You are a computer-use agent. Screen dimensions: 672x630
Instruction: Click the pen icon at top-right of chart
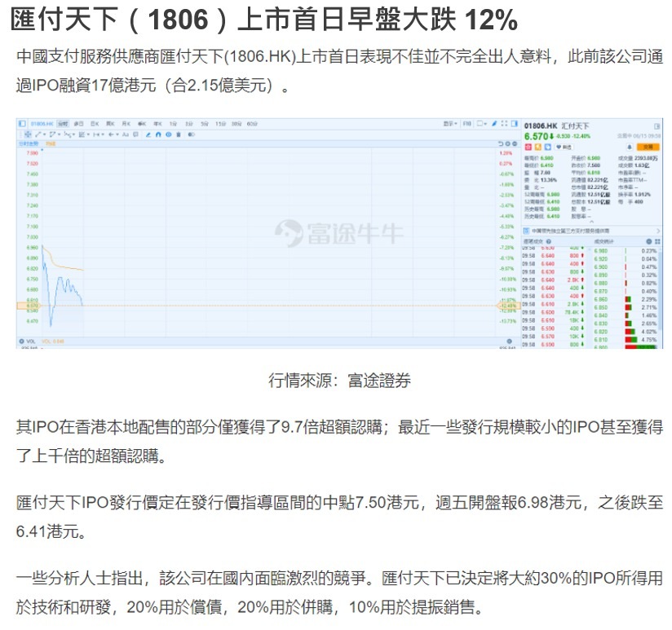click(x=494, y=124)
